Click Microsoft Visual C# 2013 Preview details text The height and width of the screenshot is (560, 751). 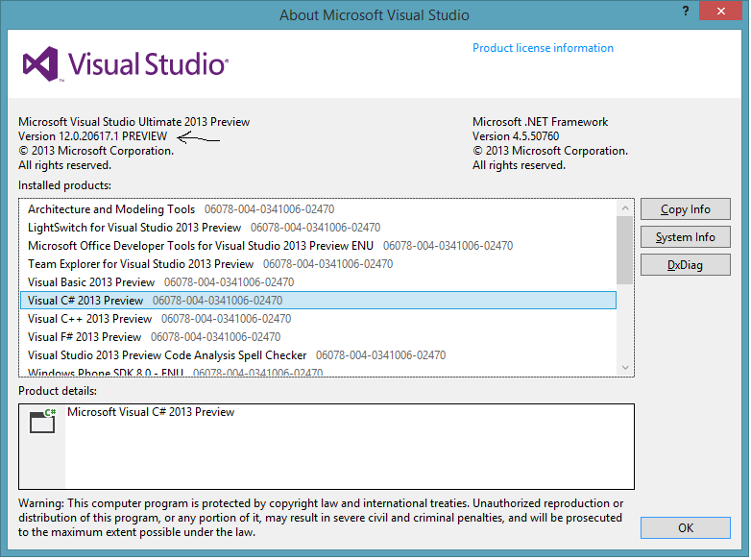[x=151, y=412]
